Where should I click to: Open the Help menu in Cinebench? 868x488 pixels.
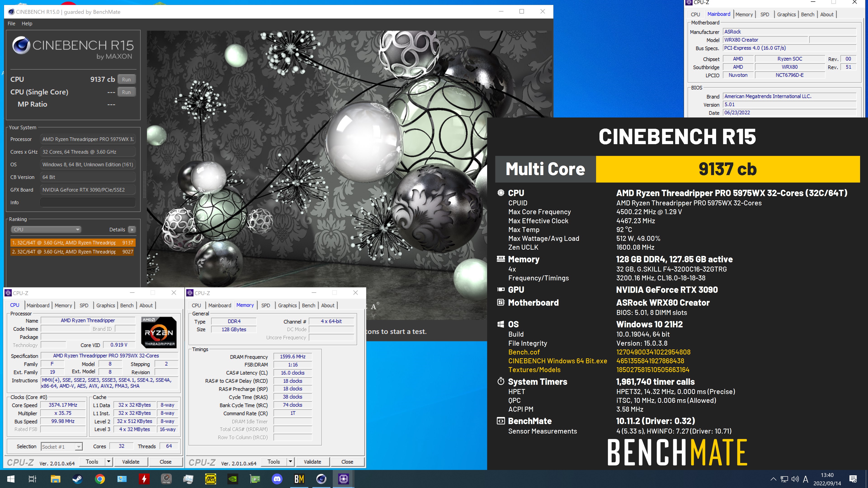27,23
